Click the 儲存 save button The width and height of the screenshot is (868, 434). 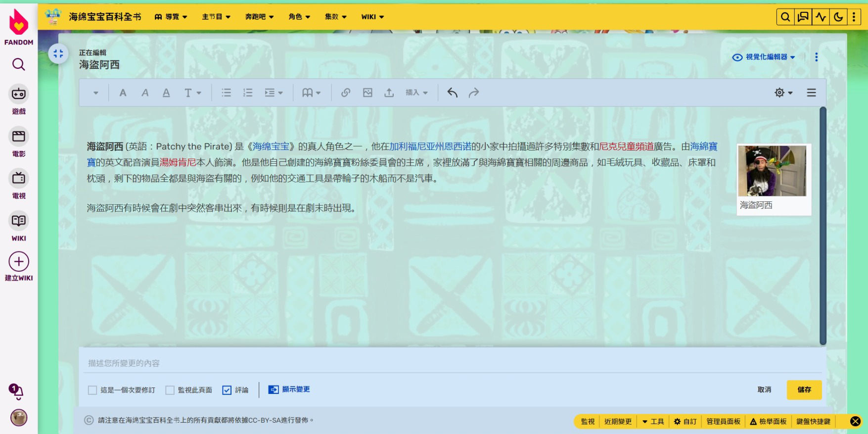coord(804,390)
